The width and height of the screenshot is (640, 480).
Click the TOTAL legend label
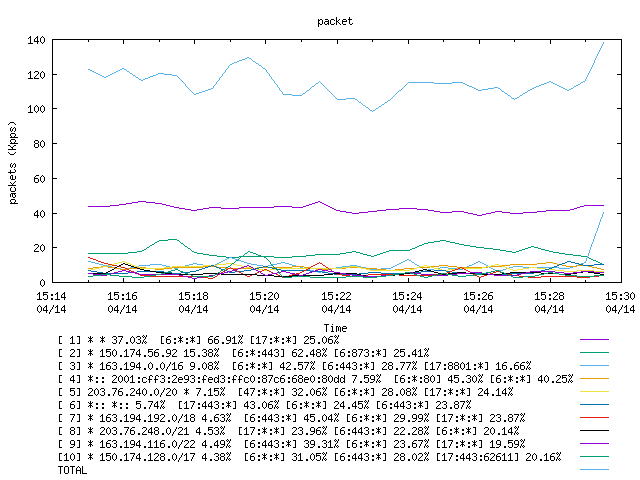[x=72, y=470]
